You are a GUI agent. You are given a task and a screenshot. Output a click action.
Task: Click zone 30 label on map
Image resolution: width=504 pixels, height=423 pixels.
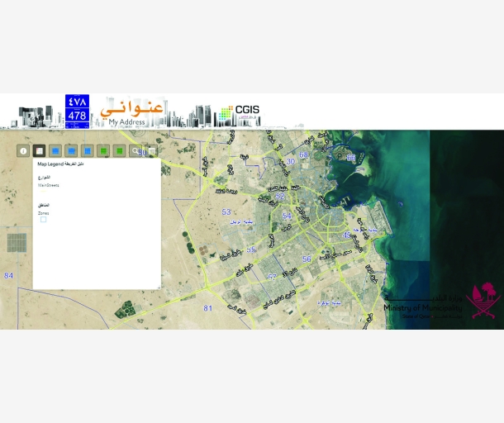coord(291,161)
